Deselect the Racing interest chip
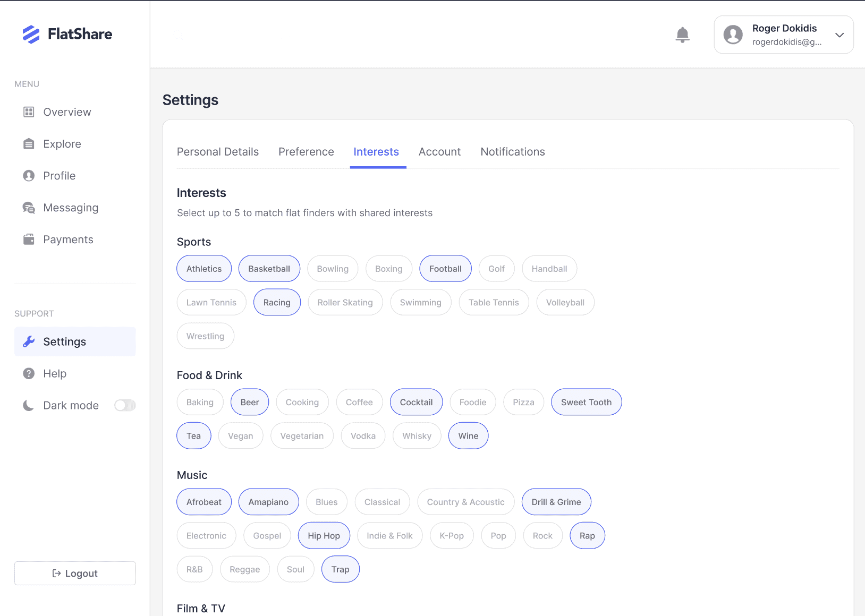Screen dimensions: 865x616 (277, 302)
